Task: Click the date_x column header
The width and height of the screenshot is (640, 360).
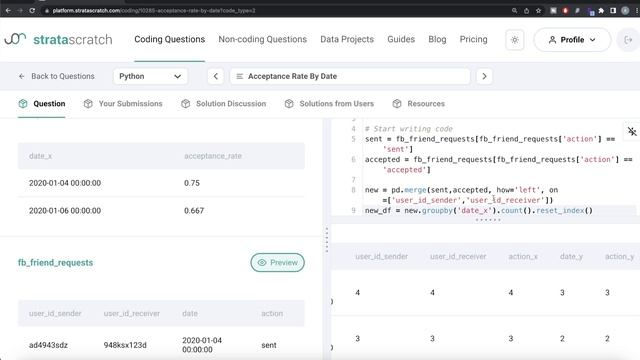Action: click(x=40, y=156)
